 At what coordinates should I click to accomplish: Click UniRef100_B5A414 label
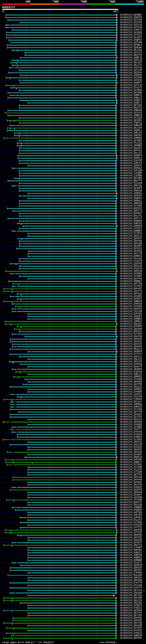[x=131, y=457]
